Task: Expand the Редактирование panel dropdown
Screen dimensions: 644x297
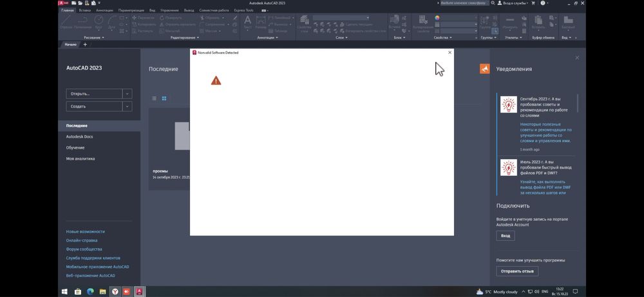Action: (x=185, y=37)
